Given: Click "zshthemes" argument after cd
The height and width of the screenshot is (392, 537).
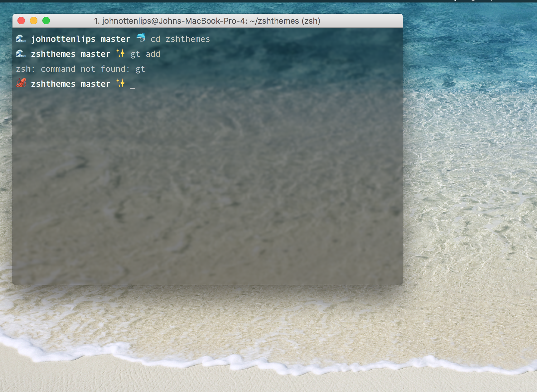Looking at the screenshot, I should tap(187, 39).
